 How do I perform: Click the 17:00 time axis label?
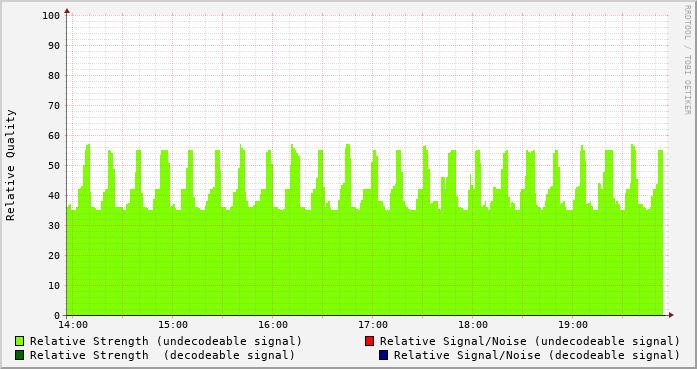(x=373, y=325)
